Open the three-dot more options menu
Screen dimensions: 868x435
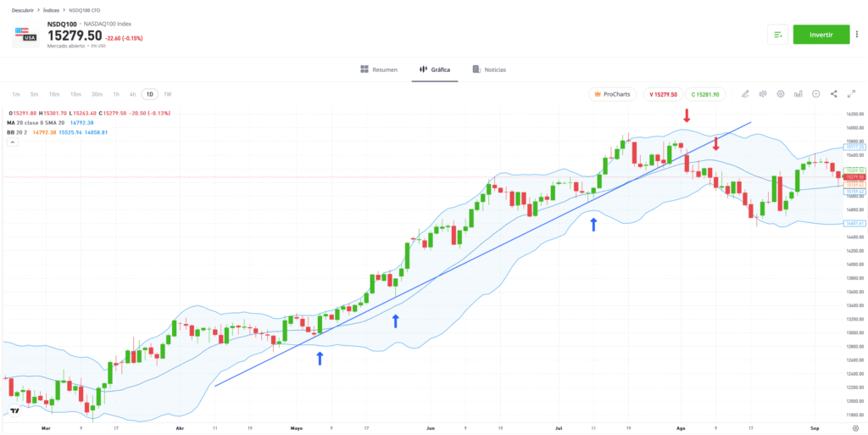(x=857, y=34)
